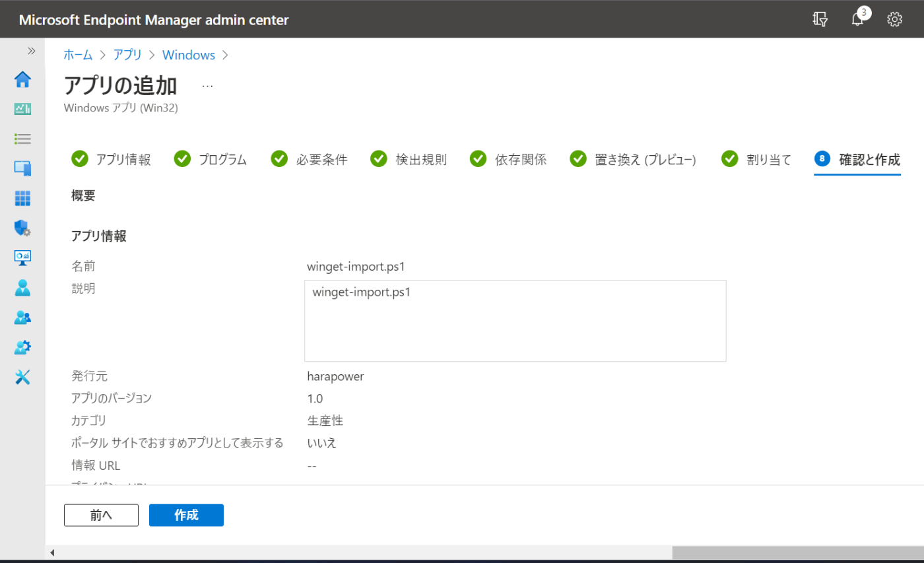
Task: Open notifications bell with 3 badge
Action: (858, 18)
